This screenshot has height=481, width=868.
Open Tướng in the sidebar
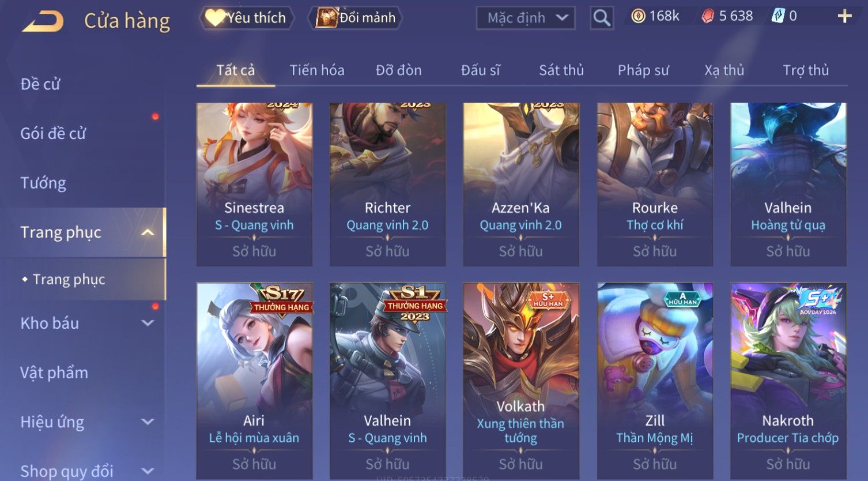point(43,183)
